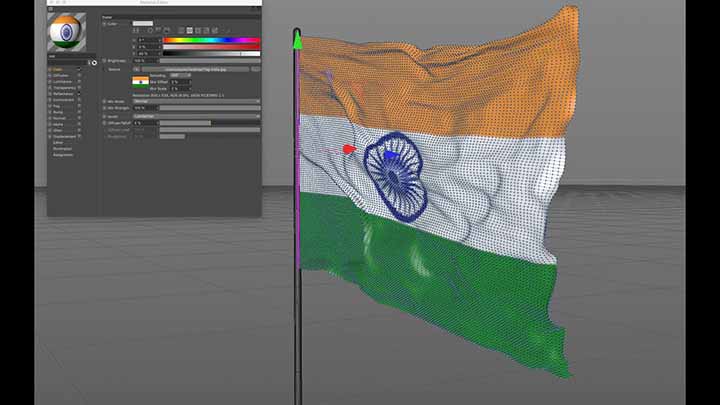Click the red X-axis handle on the flag
The width and height of the screenshot is (720, 405).
tap(349, 149)
